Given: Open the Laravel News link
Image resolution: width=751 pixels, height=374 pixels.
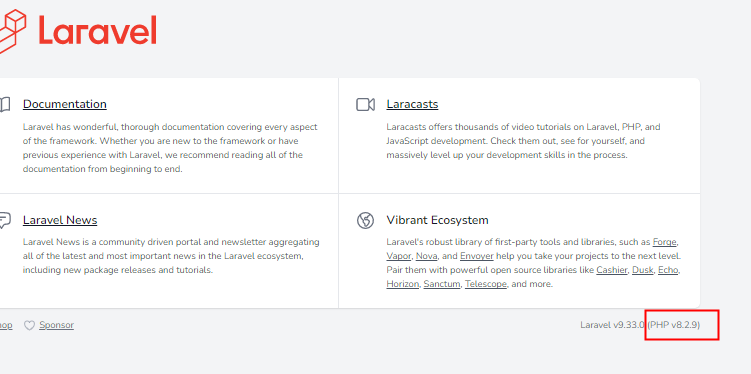Looking at the screenshot, I should 60,220.
